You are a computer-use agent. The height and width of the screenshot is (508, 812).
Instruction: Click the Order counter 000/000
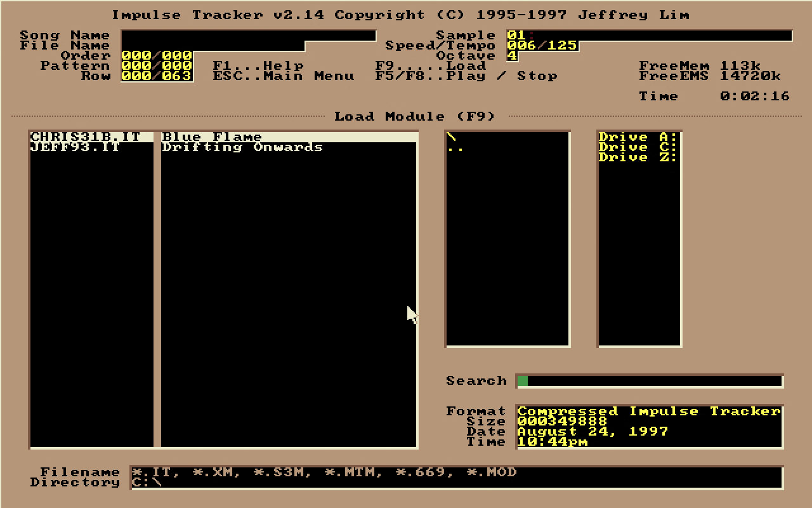[x=157, y=56]
